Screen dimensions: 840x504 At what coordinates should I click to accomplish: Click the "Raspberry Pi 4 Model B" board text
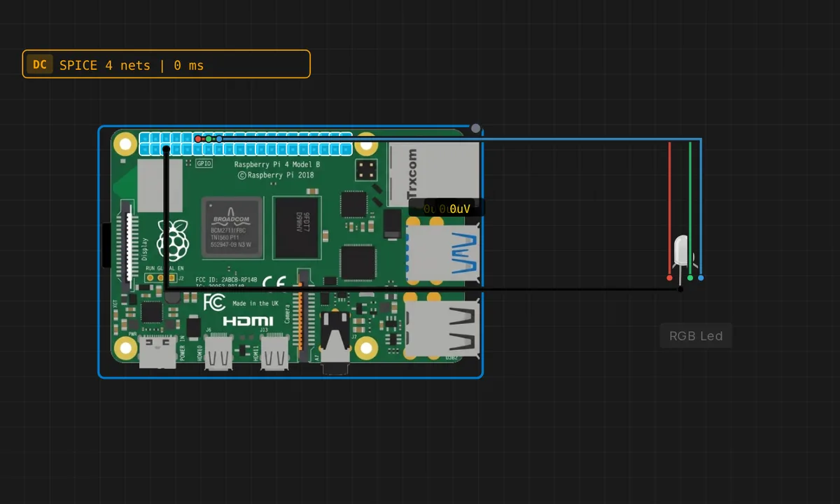coord(276,164)
